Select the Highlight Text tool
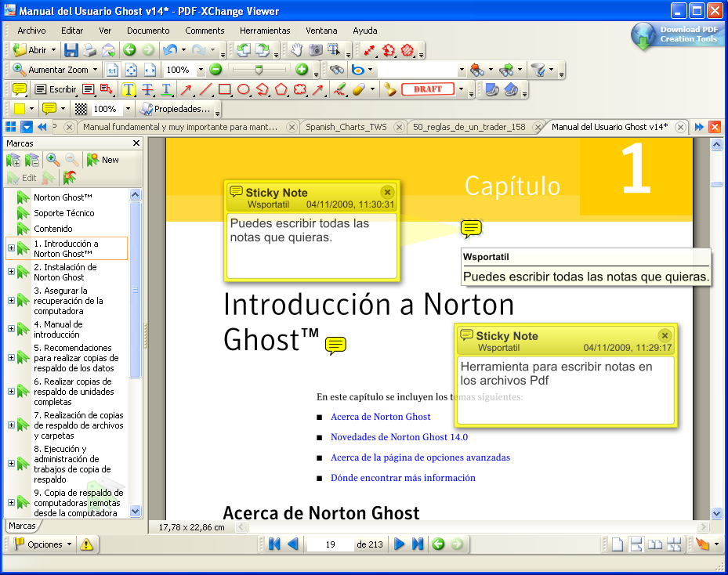This screenshot has width=728, height=575. (x=129, y=89)
